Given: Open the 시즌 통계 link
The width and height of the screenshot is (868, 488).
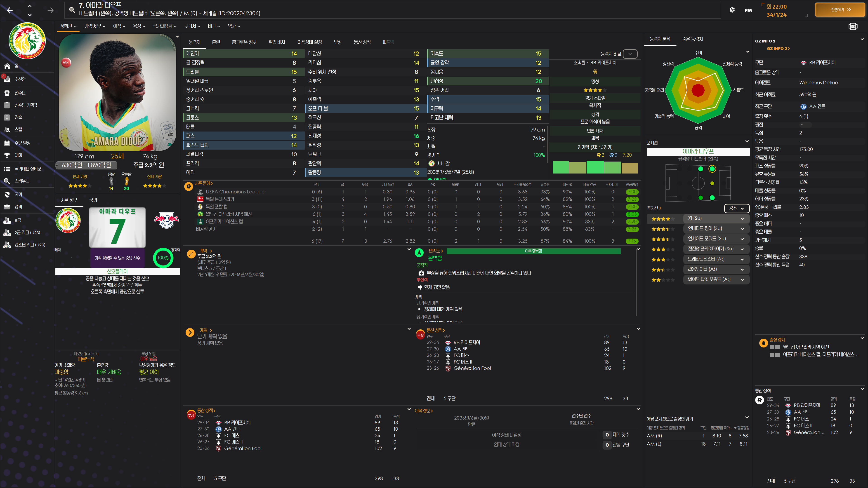Looking at the screenshot, I should point(203,183).
